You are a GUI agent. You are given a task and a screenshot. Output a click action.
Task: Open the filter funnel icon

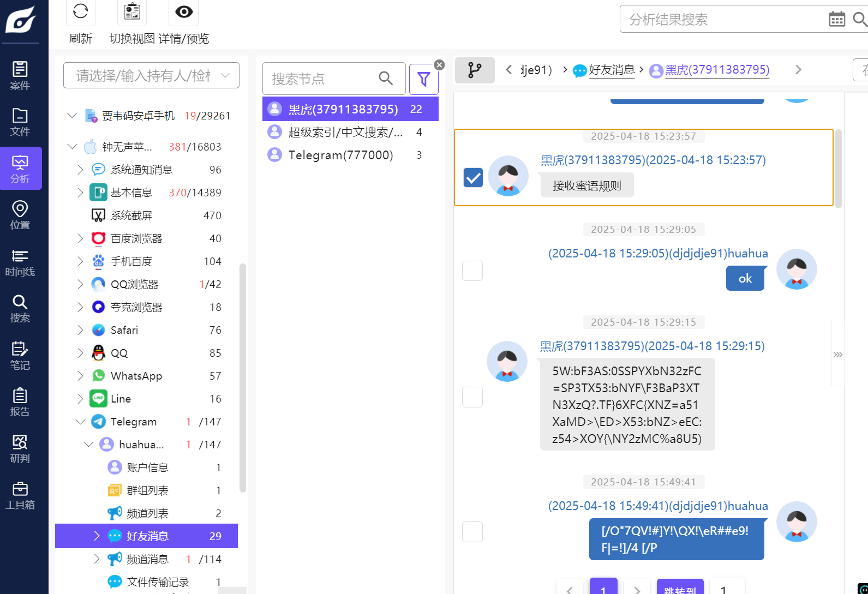(423, 79)
